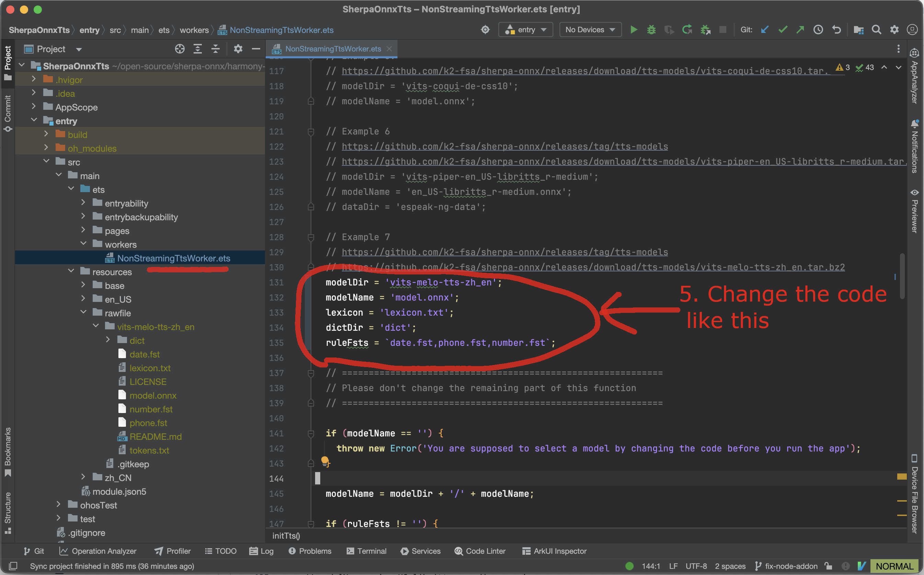The height and width of the screenshot is (575, 924).
Task: Open the Commit side tab
Action: click(x=8, y=113)
